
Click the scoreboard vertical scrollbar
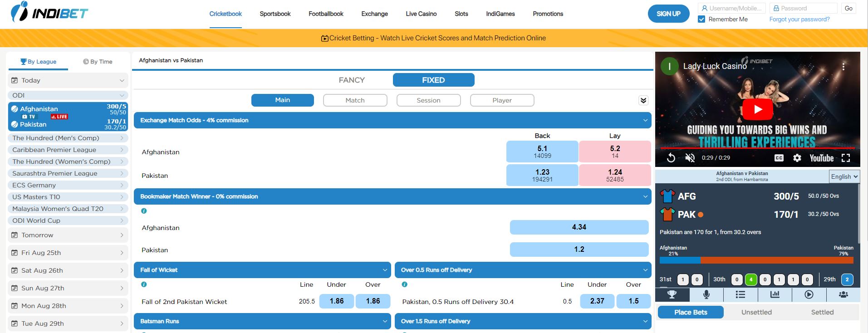click(858, 213)
